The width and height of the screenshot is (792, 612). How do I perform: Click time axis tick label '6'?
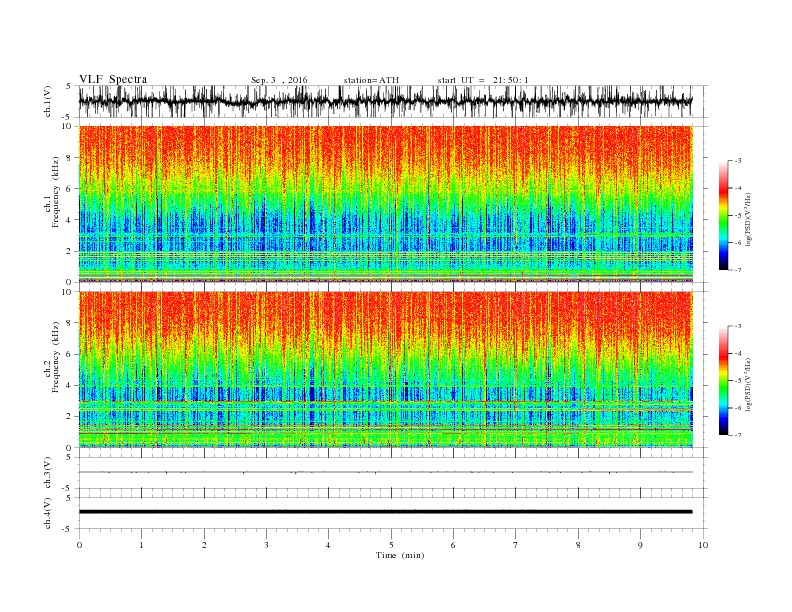tap(453, 545)
